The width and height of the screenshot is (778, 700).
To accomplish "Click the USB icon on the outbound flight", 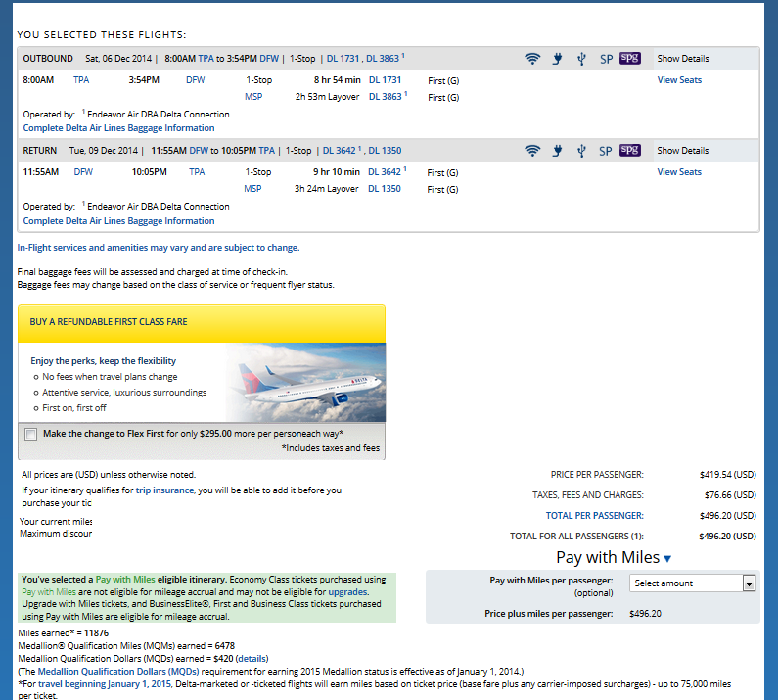I will (x=581, y=59).
